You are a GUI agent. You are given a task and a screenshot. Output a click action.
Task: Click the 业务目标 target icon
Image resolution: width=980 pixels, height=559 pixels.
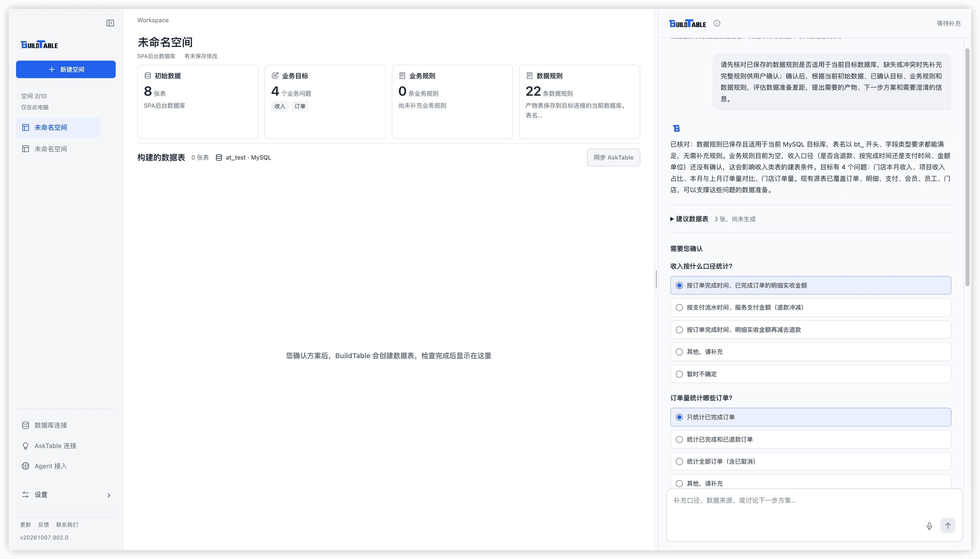[x=275, y=76]
